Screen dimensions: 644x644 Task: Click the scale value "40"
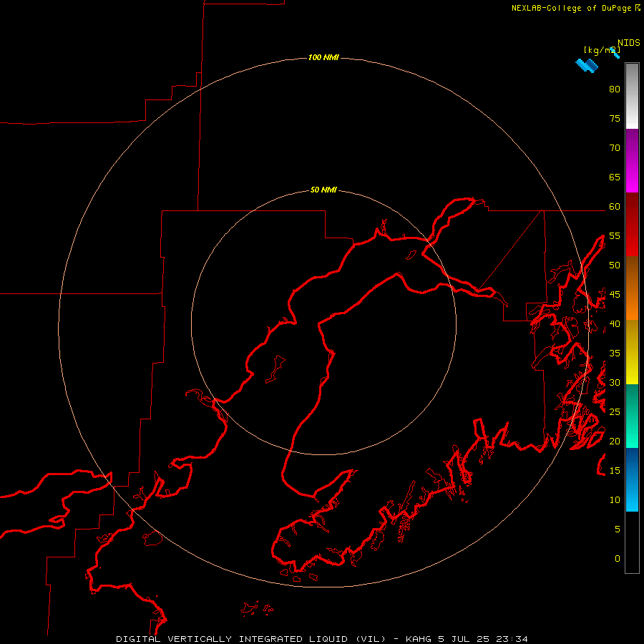(x=615, y=324)
